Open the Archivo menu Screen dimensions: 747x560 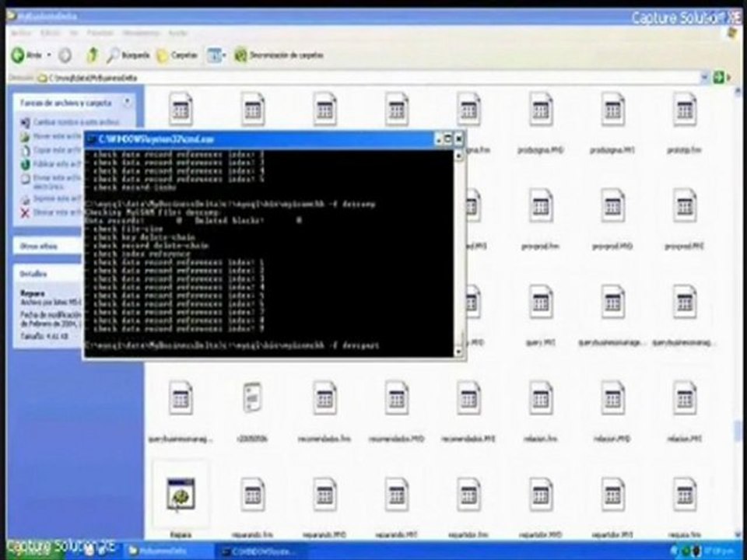point(20,33)
